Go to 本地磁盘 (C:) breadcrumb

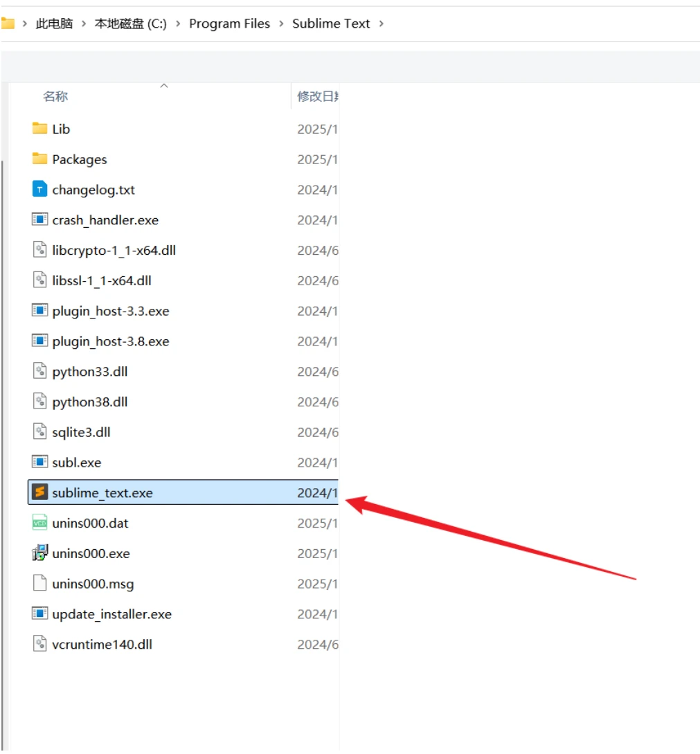click(x=131, y=24)
